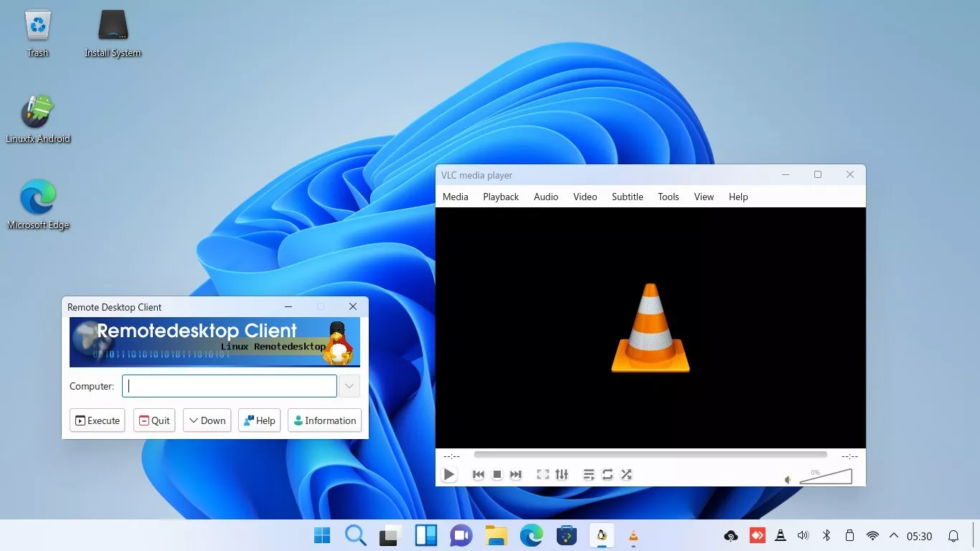Open the Media menu in VLC
980x551 pixels.
click(456, 197)
